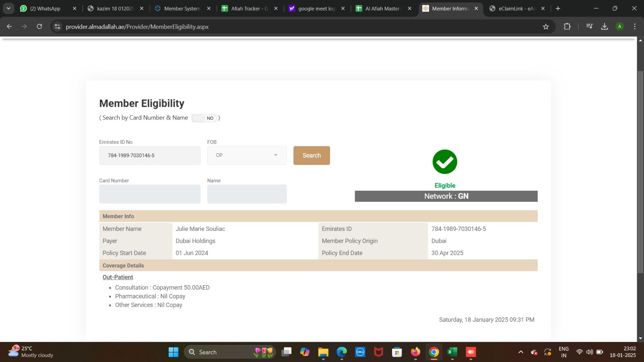Open Task View on the taskbar
This screenshot has height=362, width=644.
tap(287, 352)
